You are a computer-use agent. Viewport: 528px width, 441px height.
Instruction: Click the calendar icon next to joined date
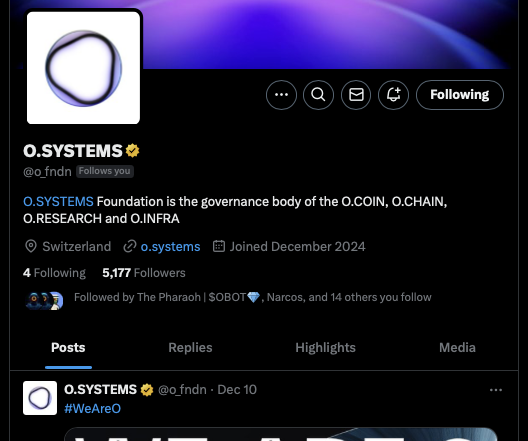(x=219, y=246)
